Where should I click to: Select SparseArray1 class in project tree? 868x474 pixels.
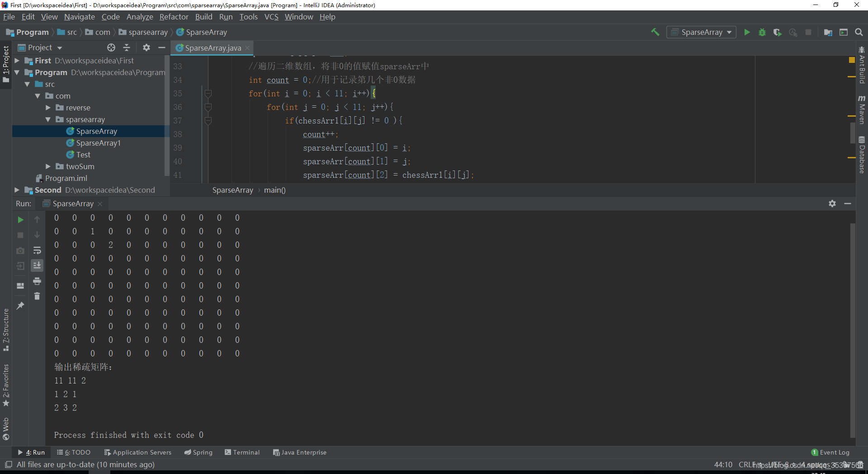tap(98, 143)
